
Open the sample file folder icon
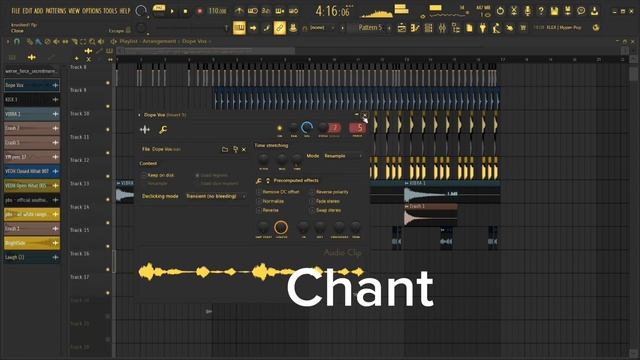(225, 149)
